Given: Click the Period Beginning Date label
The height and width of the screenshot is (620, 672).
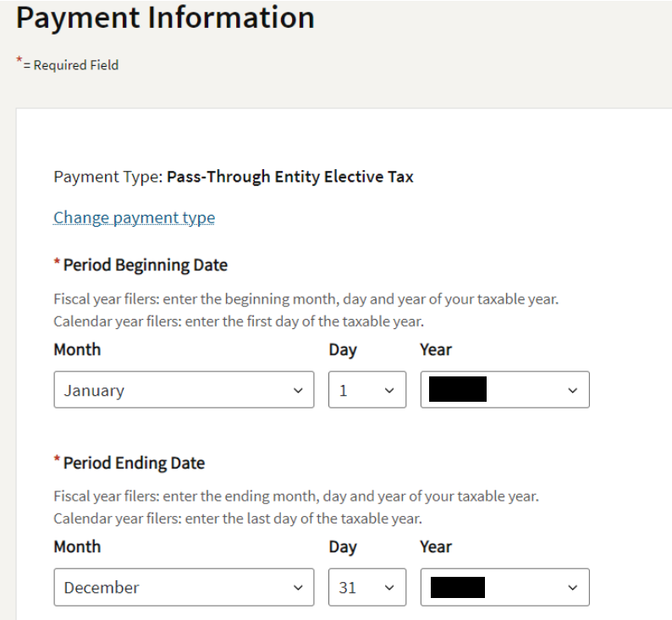Looking at the screenshot, I should coord(145,265).
